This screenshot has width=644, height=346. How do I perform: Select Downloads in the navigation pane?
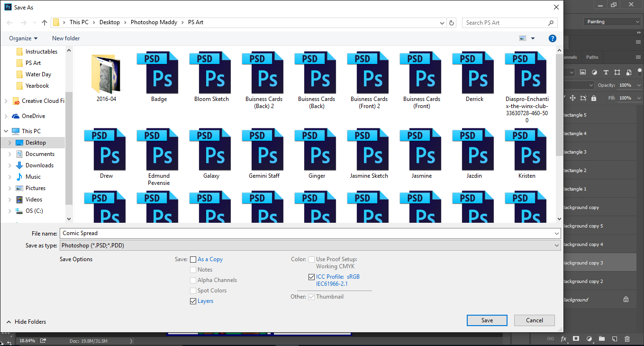(39, 165)
